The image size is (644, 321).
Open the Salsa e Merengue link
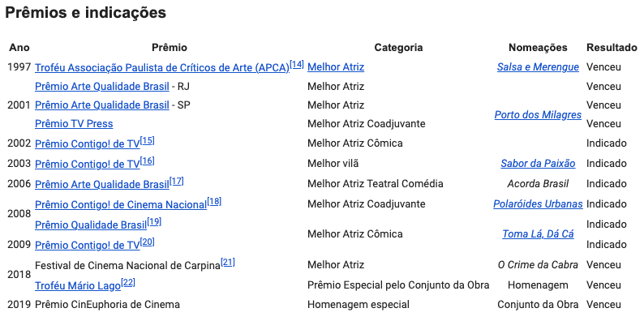[538, 67]
